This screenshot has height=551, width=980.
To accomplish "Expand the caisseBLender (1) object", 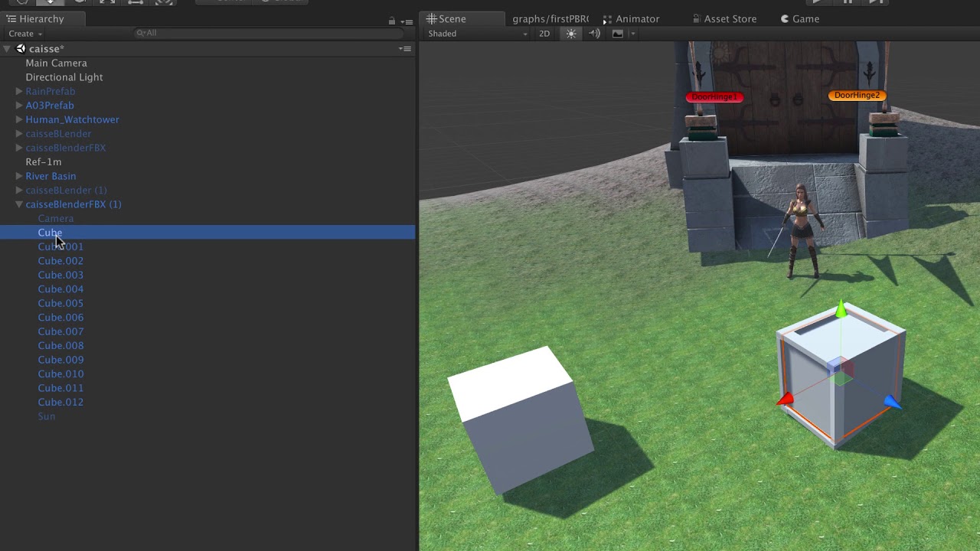I will click(x=19, y=190).
